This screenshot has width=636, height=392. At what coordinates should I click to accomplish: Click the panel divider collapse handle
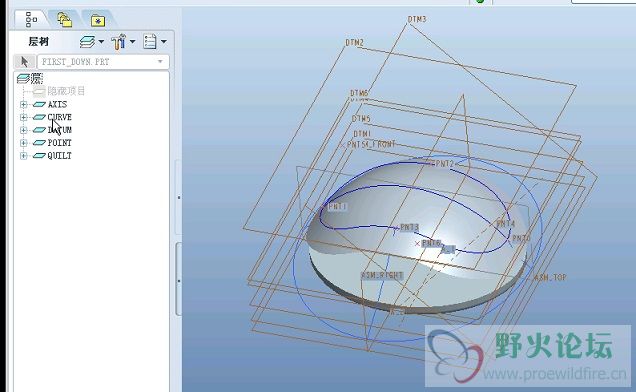[178, 279]
